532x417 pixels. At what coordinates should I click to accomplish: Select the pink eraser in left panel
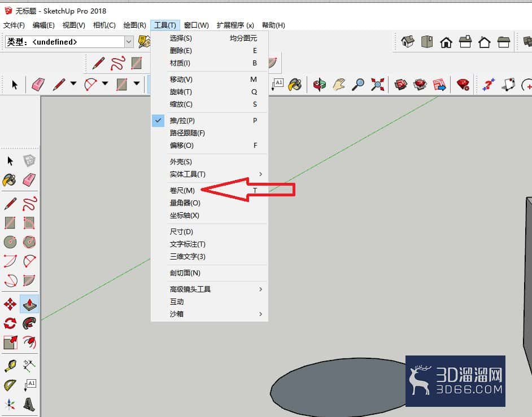(29, 180)
